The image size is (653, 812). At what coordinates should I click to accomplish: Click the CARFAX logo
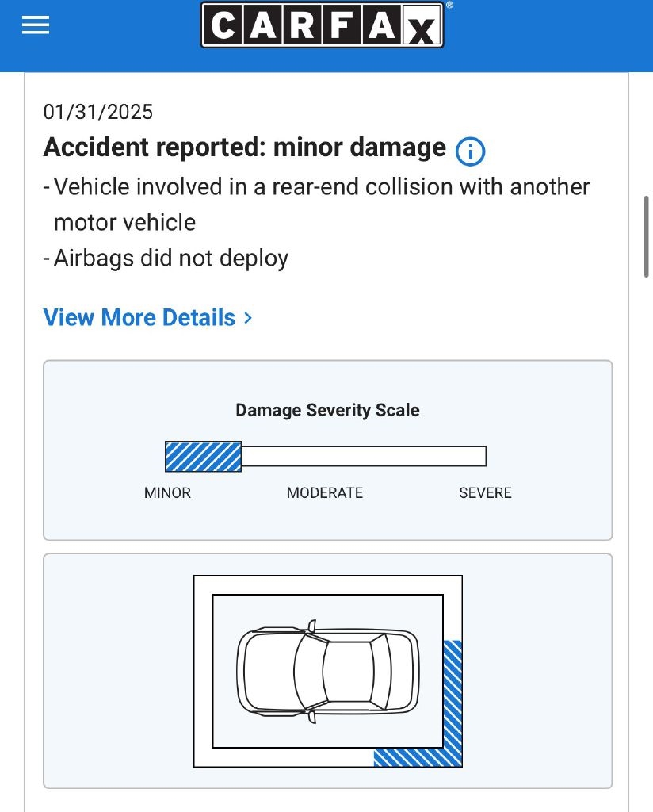pos(322,25)
